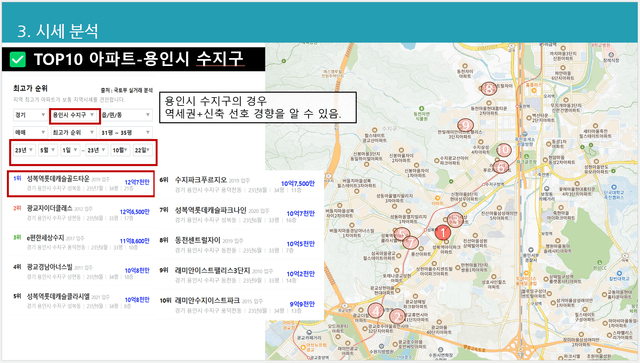Click map marker number 3

456,220
